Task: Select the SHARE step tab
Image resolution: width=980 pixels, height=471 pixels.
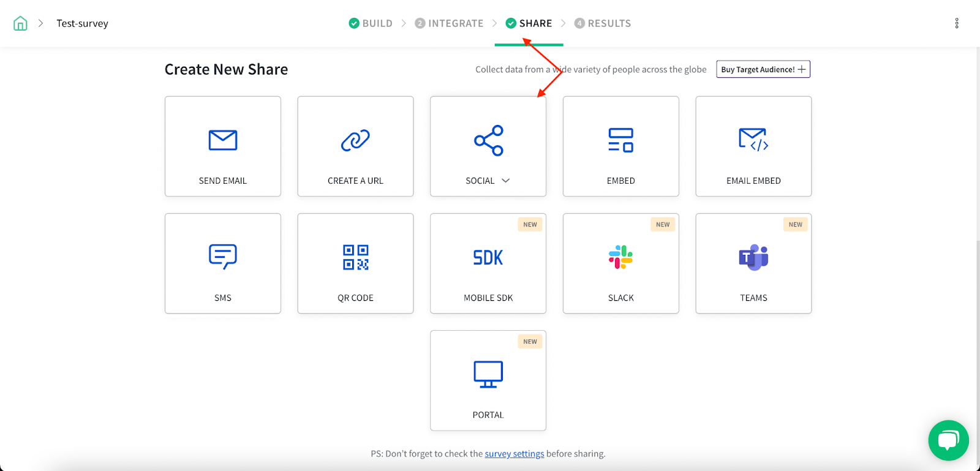Action: click(x=529, y=23)
